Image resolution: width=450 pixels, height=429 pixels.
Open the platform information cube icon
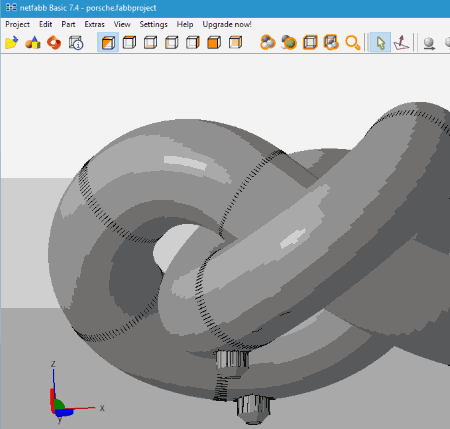(76, 42)
